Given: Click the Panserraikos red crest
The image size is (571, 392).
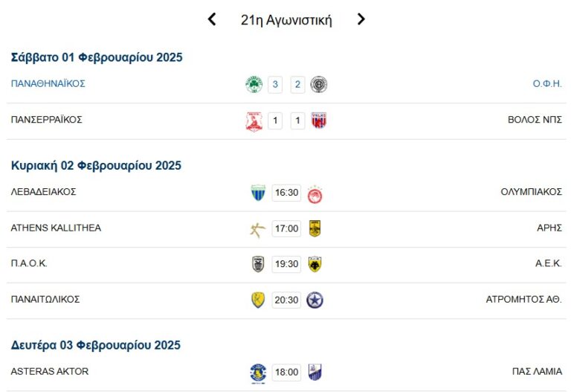Looking at the screenshot, I should pyautogui.click(x=254, y=121).
